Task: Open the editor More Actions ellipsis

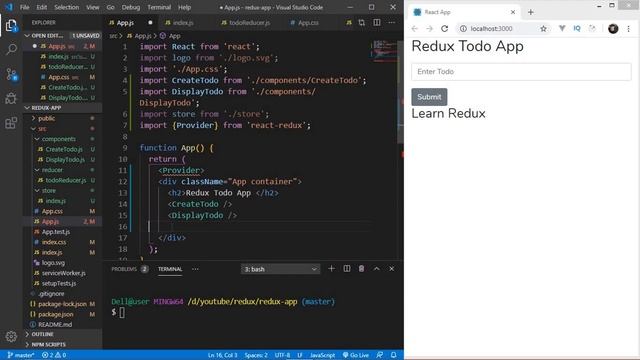Action: pos(392,22)
